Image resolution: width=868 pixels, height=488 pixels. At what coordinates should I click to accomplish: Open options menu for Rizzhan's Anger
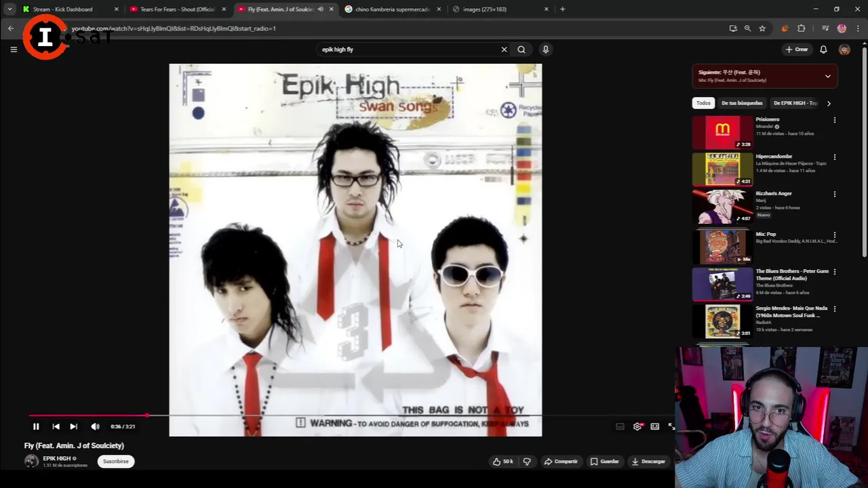pyautogui.click(x=835, y=194)
